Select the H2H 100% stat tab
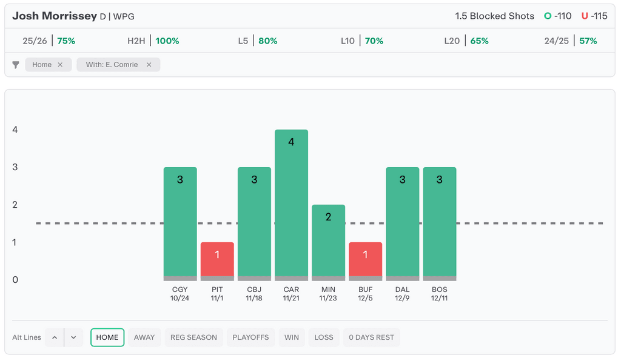Screen dimensions: 621x364 153,41
